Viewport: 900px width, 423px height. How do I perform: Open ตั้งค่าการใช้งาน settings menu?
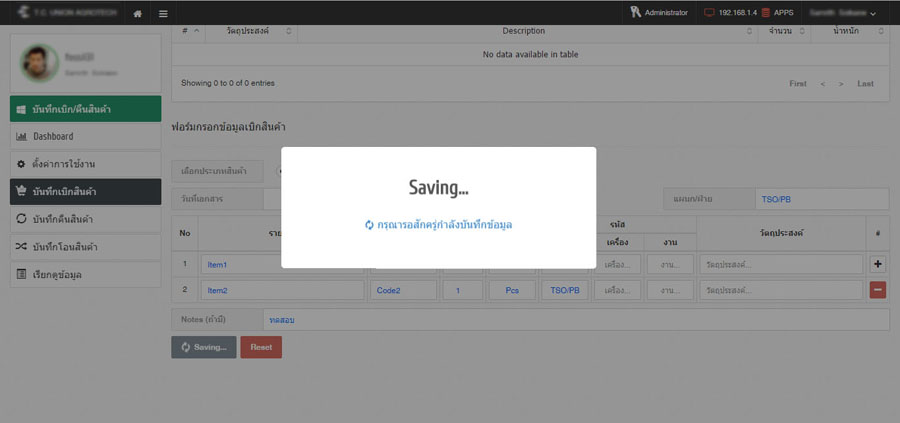(86, 164)
